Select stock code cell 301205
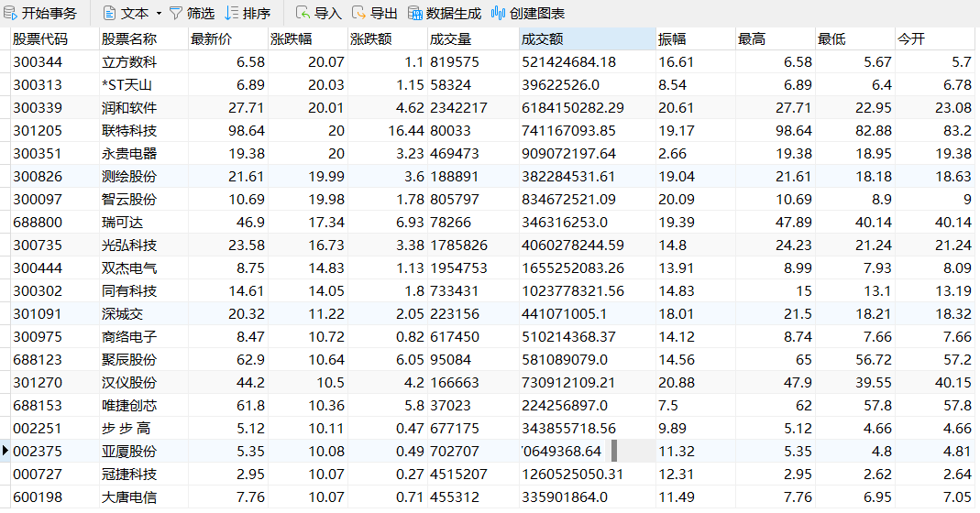The width and height of the screenshot is (980, 513). pyautogui.click(x=55, y=131)
